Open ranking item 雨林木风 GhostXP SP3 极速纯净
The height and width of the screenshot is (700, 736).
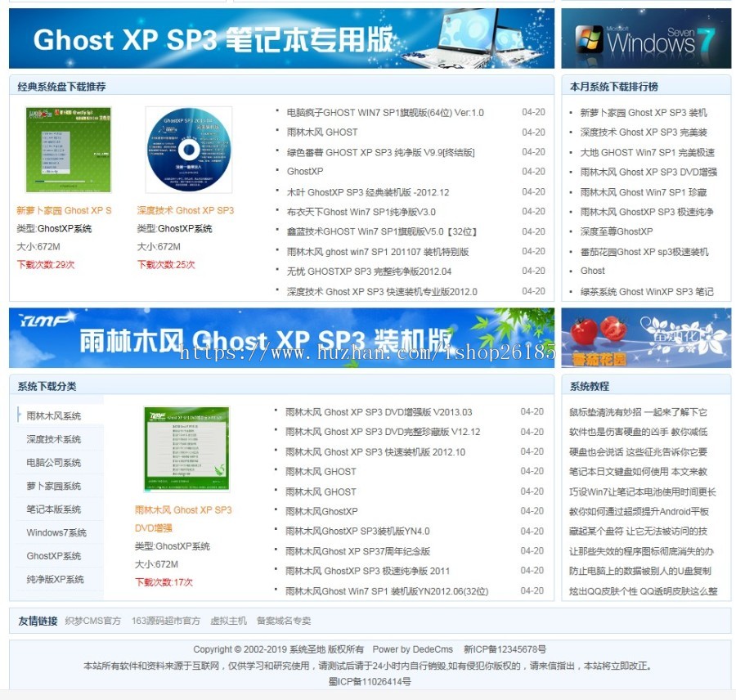[x=647, y=212]
